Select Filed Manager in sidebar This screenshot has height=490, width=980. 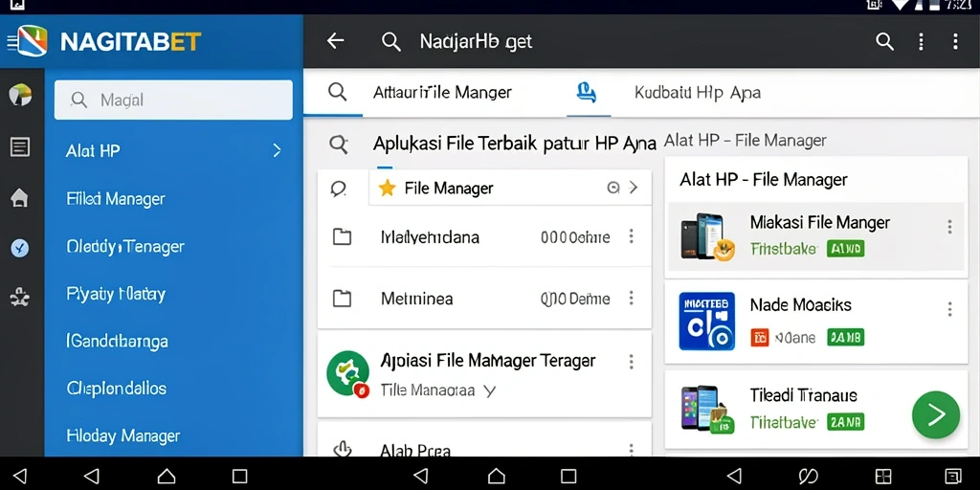(116, 199)
